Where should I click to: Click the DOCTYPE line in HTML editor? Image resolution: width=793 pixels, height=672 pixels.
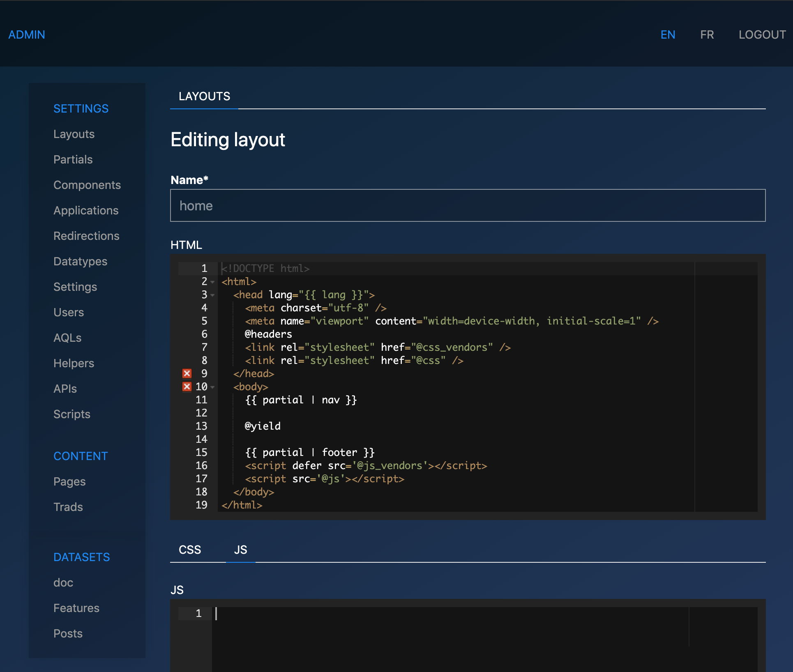pyautogui.click(x=265, y=269)
